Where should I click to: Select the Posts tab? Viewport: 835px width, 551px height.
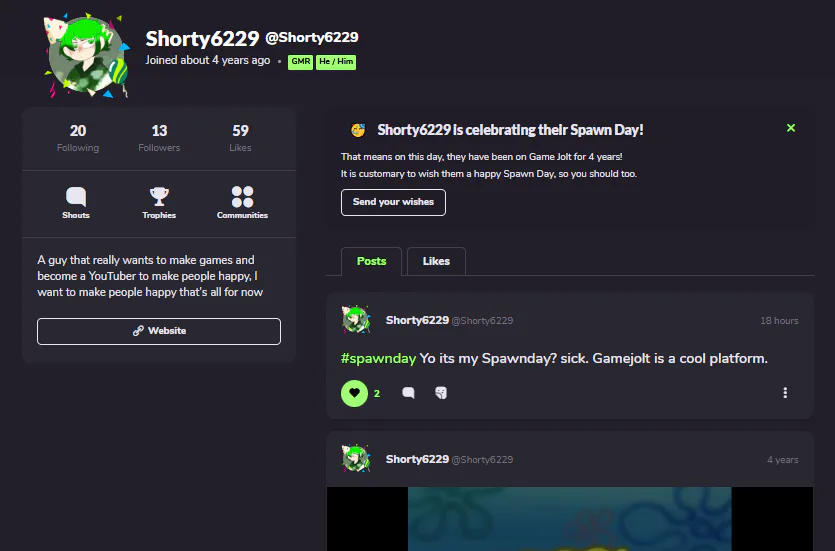371,261
